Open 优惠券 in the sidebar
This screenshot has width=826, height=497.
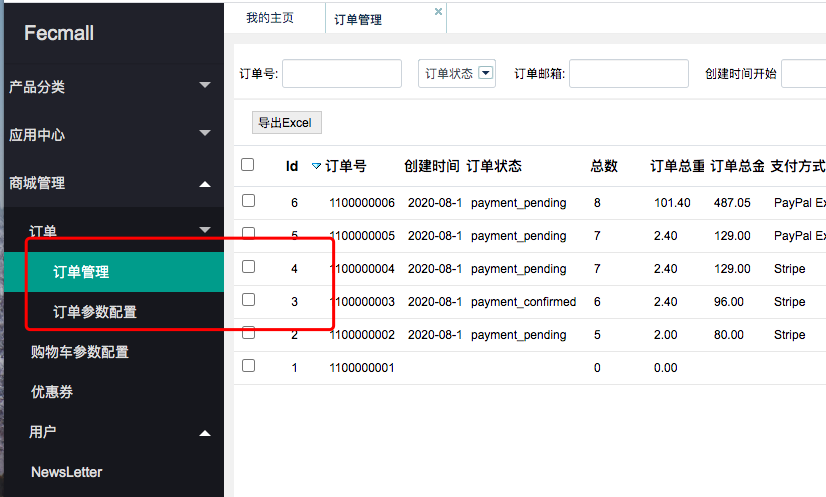pos(52,392)
